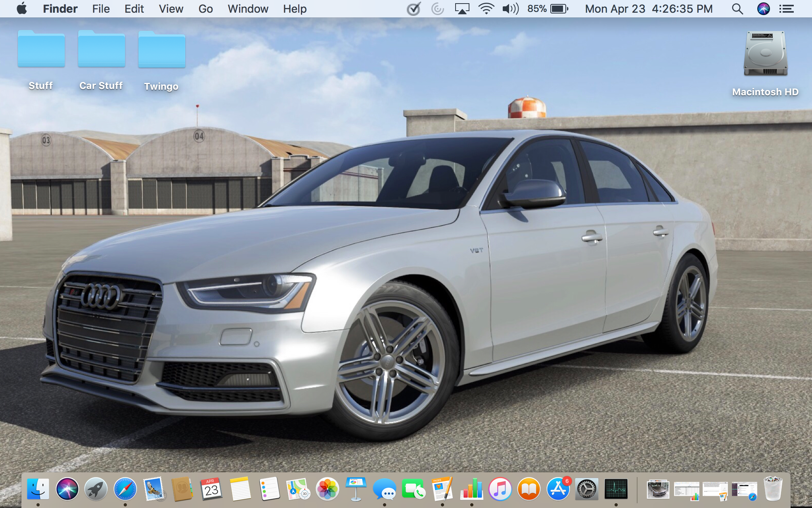
Task: Open Spotlight search magnifier
Action: [737, 9]
